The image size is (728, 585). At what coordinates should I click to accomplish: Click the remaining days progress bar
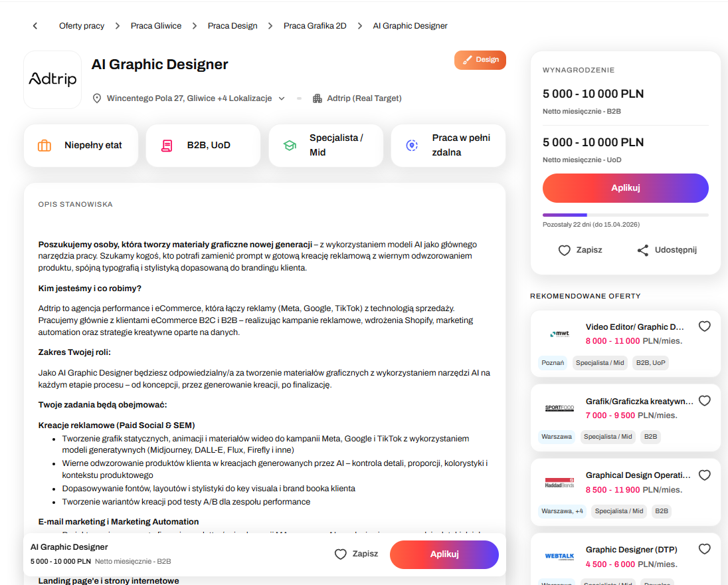click(x=625, y=215)
